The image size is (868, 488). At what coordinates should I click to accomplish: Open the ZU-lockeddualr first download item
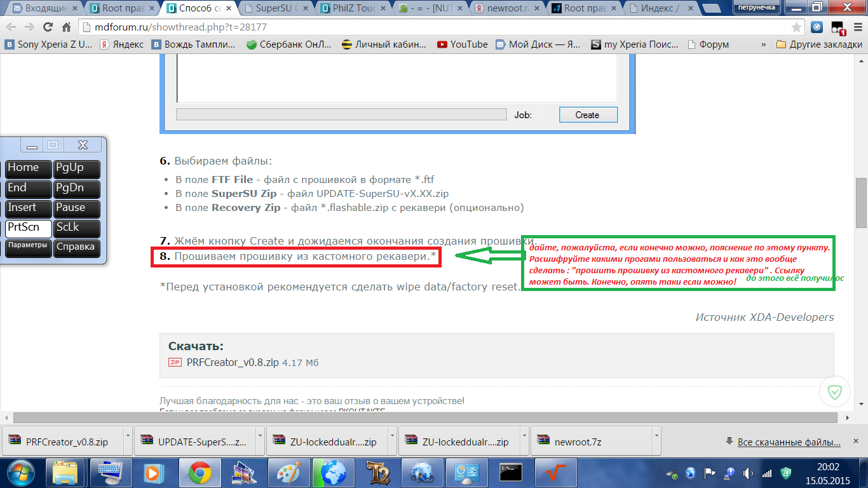click(x=324, y=442)
